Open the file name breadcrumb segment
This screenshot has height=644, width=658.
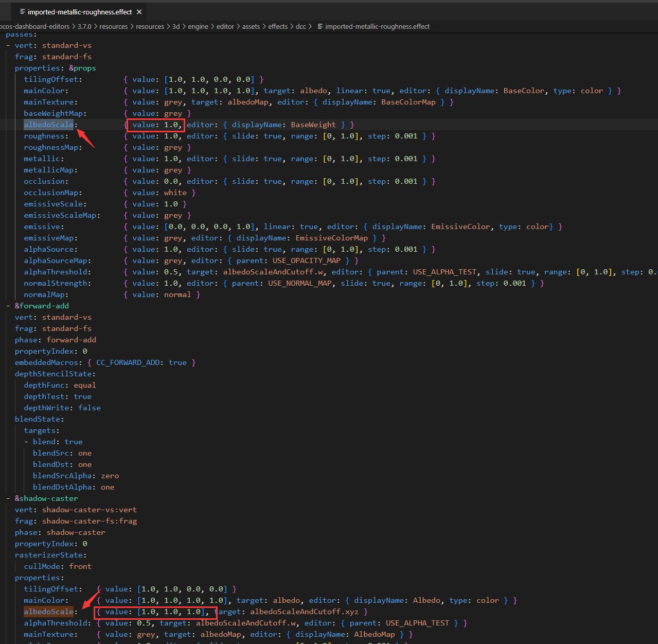coord(377,26)
